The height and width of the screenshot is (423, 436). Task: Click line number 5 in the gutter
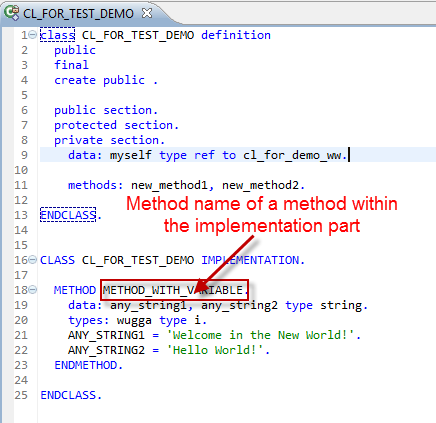point(24,95)
